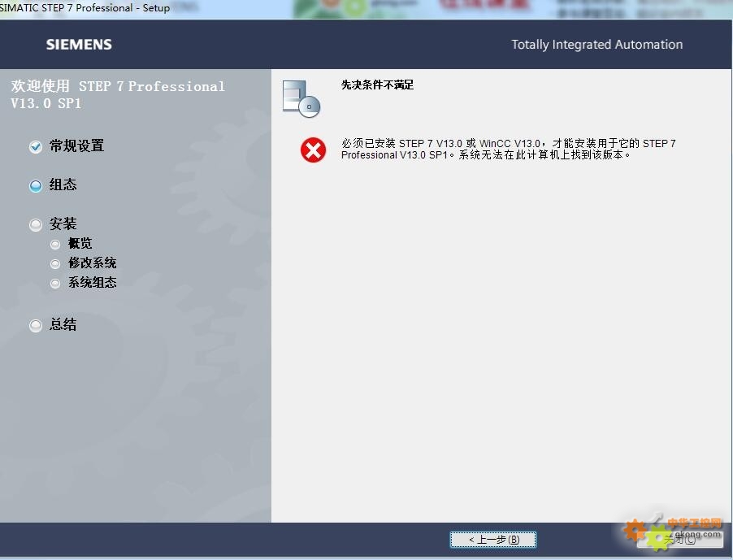Click the SIEMENS logo in header
Viewport: 733px width, 560px height.
pos(79,45)
